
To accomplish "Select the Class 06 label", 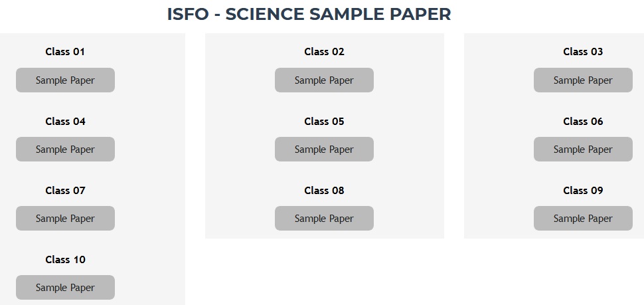I will (583, 122).
